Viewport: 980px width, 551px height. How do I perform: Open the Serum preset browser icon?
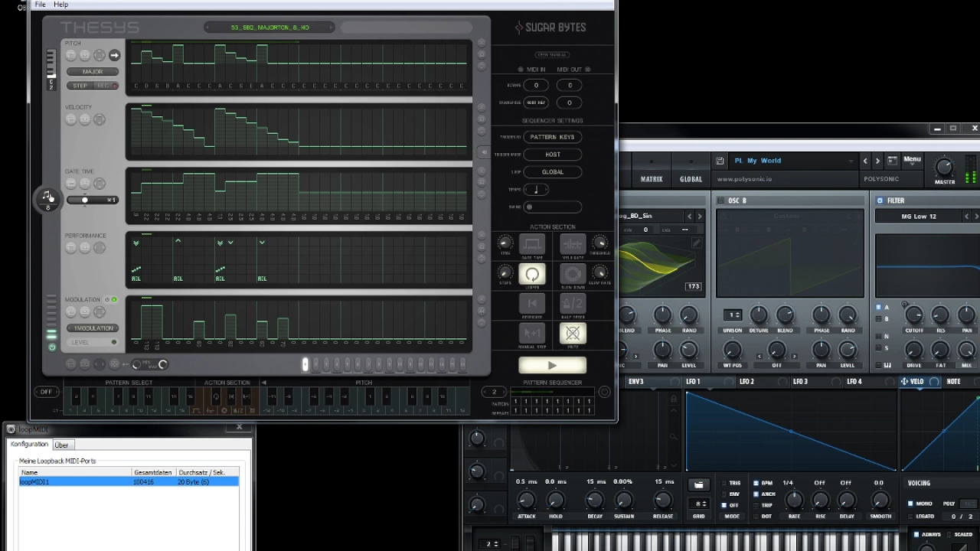pos(892,161)
